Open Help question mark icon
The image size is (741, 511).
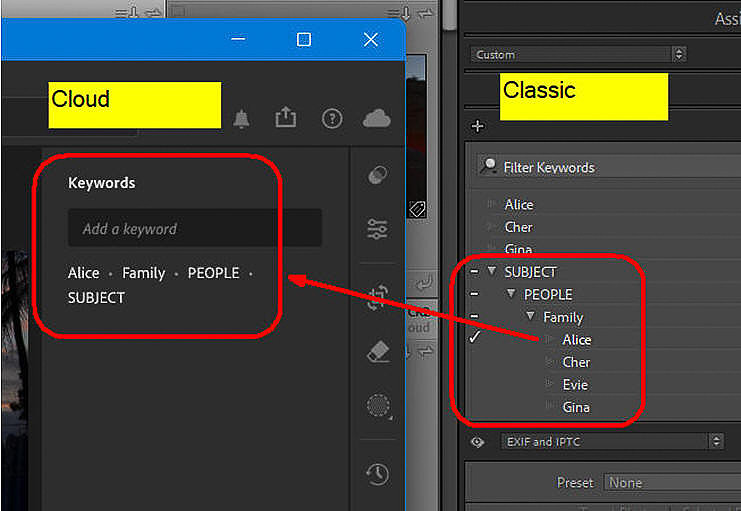tap(332, 119)
